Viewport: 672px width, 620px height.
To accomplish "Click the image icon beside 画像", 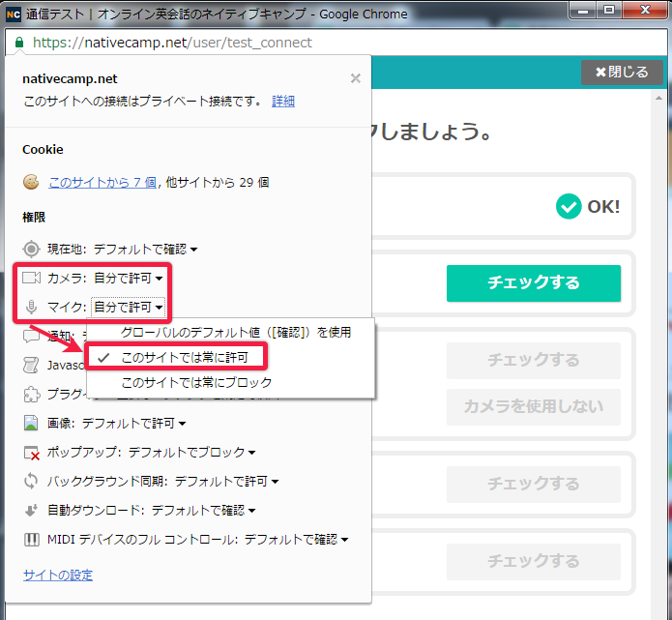I will pos(31,423).
